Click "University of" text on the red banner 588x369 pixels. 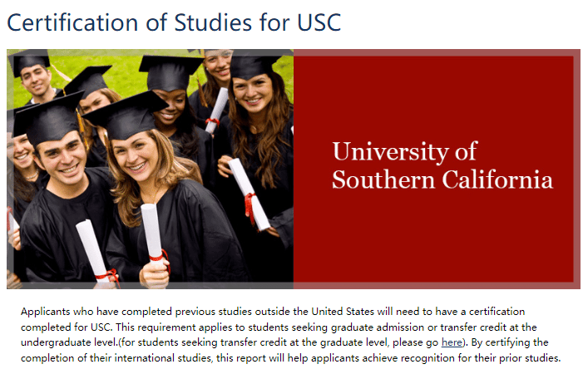pyautogui.click(x=404, y=152)
